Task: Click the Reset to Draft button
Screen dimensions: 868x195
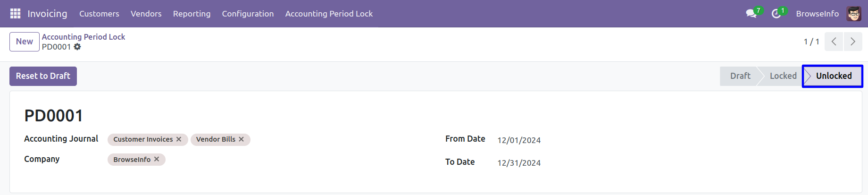Action: click(x=43, y=76)
